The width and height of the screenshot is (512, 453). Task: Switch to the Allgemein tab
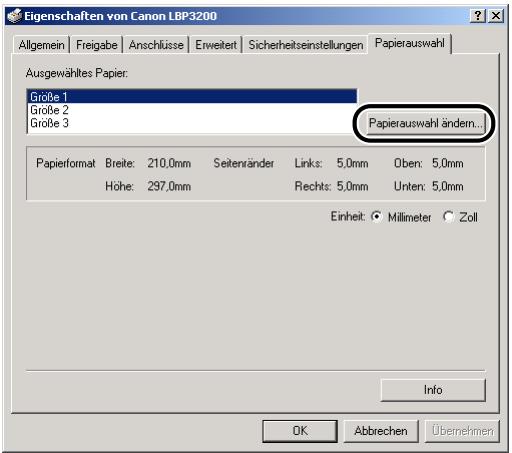click(x=41, y=45)
